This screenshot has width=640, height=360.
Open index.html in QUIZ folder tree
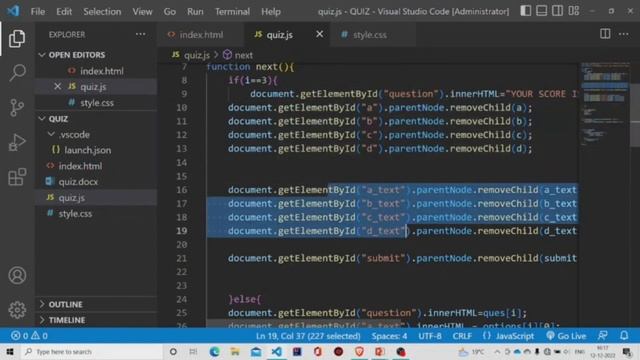click(80, 166)
